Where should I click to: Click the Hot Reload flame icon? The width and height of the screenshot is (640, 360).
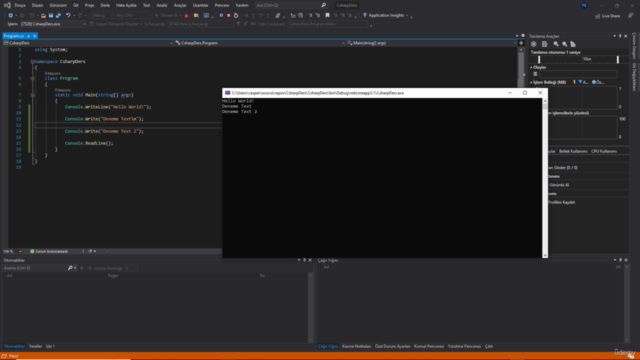tap(187, 16)
